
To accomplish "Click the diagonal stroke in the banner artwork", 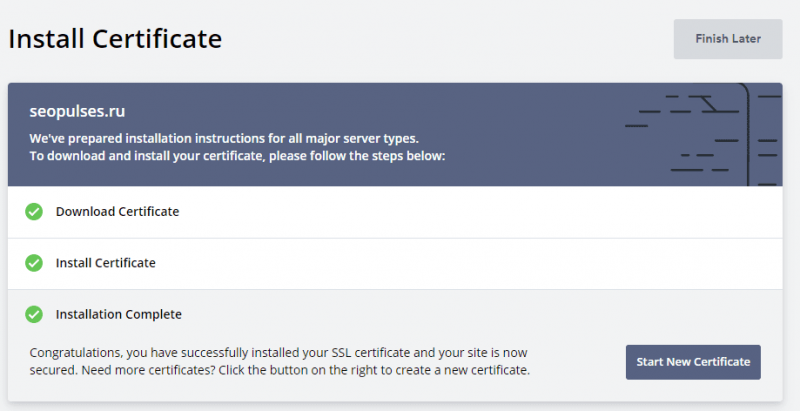I will pos(709,104).
